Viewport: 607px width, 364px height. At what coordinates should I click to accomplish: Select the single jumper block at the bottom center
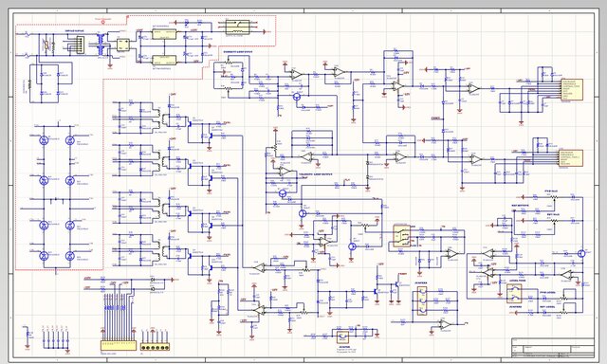(x=342, y=337)
